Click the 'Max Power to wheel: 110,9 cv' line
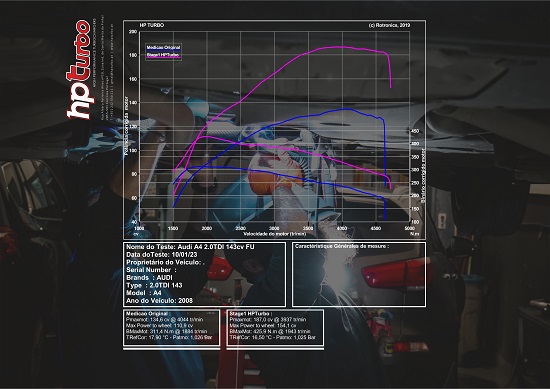The image size is (550, 389). pos(159,326)
